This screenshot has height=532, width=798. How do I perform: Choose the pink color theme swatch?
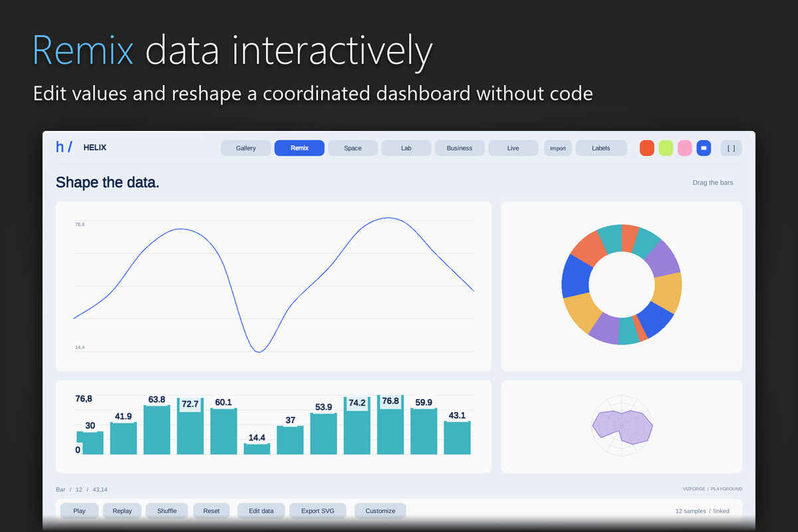tap(684, 148)
